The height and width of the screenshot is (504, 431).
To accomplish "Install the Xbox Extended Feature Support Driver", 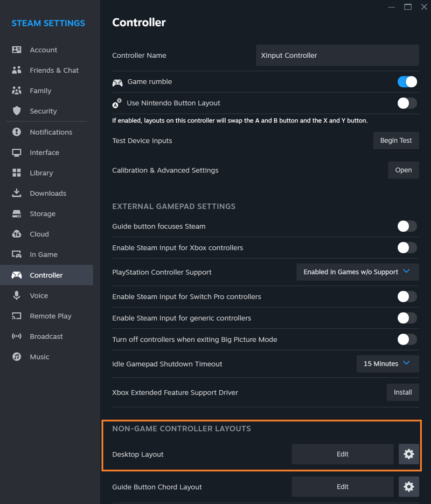I will [403, 392].
